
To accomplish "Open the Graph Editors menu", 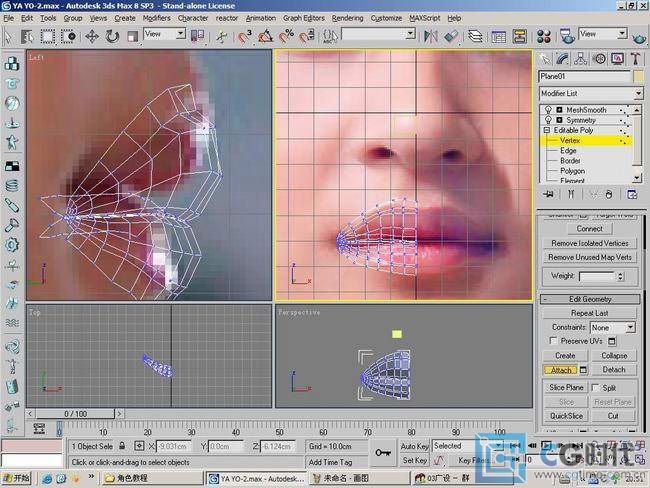I will tap(303, 18).
